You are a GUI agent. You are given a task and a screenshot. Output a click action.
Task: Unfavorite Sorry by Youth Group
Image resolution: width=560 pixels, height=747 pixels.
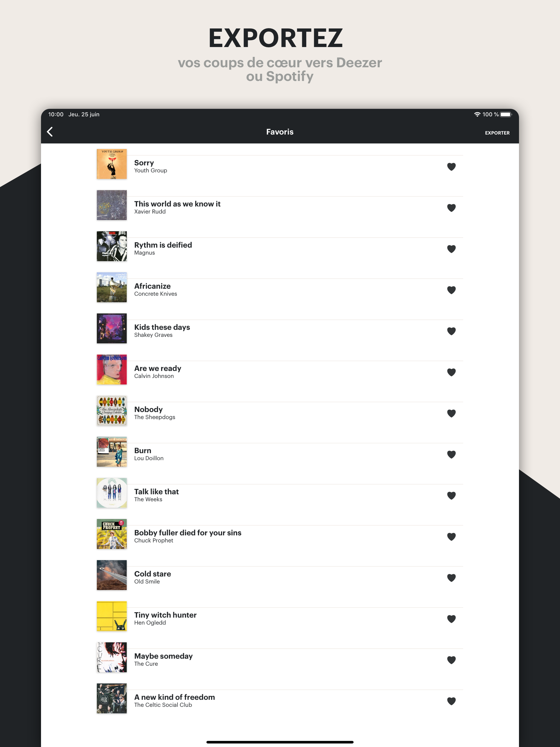pos(451,167)
